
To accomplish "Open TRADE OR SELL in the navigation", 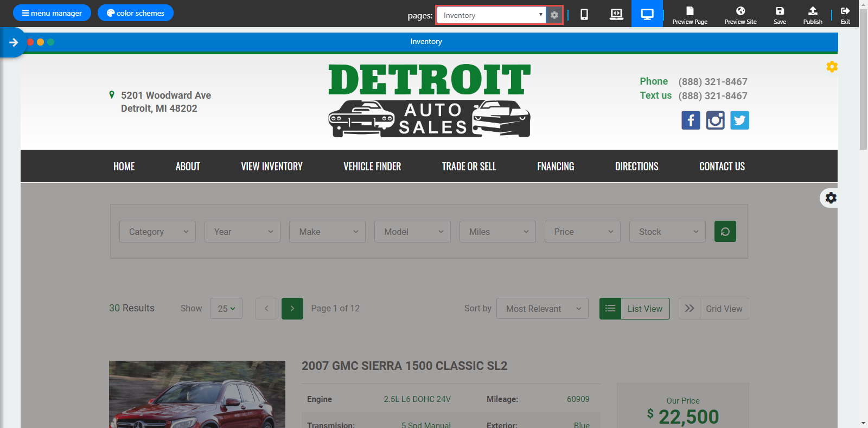I will [469, 167].
